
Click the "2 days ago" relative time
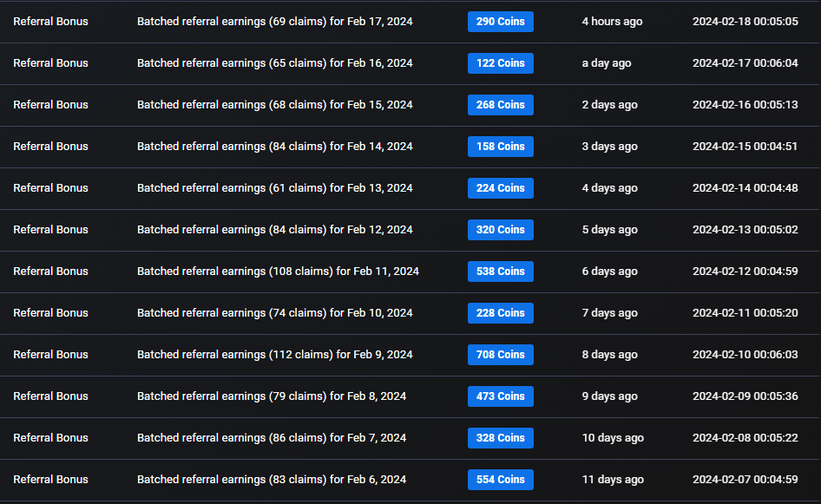[609, 105]
